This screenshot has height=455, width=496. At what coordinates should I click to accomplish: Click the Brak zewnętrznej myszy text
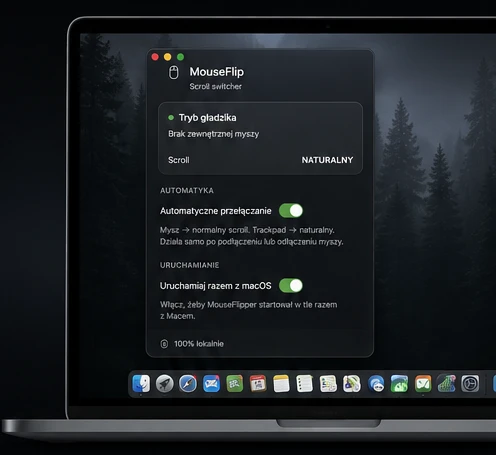(213, 134)
